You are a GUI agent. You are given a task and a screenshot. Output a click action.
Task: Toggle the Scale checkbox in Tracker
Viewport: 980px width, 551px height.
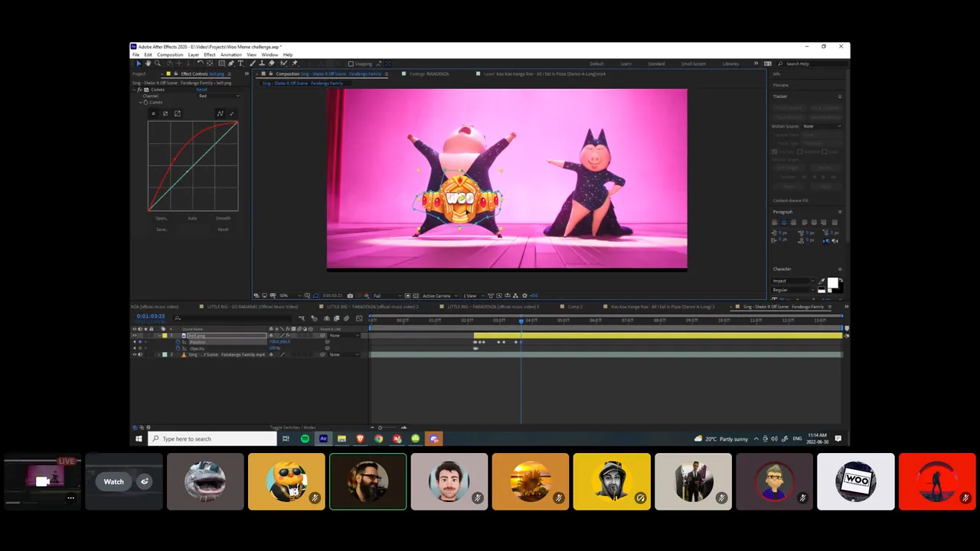(825, 152)
